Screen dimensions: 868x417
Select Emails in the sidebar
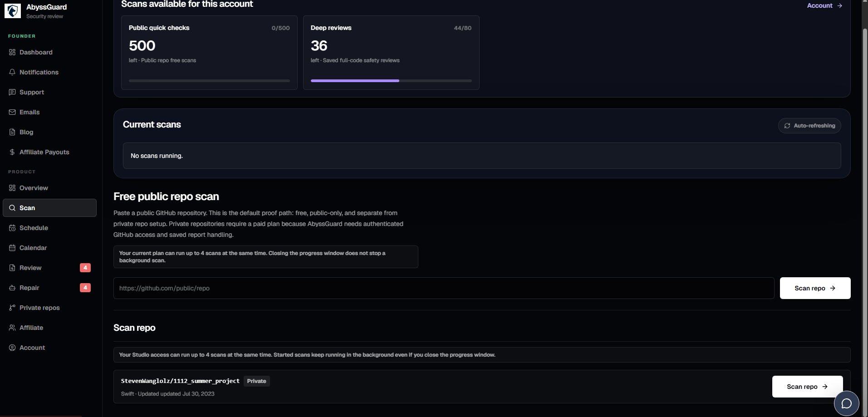[x=49, y=112]
